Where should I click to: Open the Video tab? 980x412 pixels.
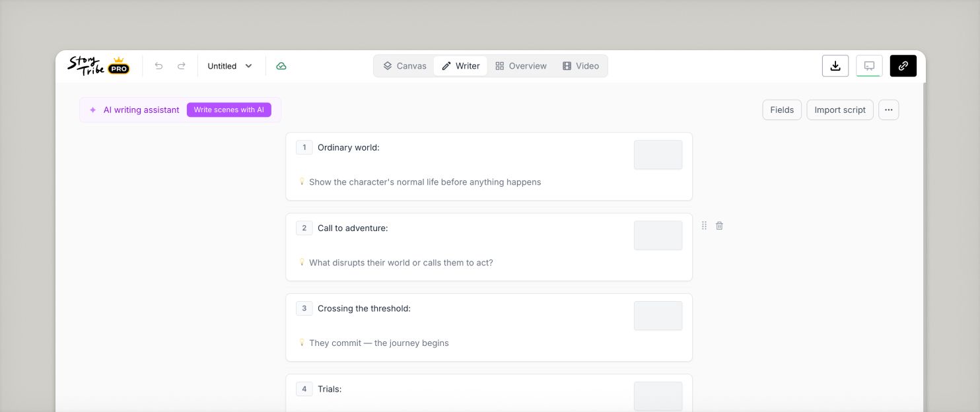click(x=580, y=65)
